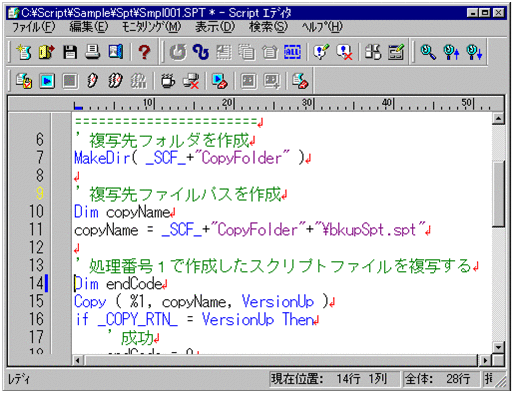
Task: Click the grayed cut icon
Action: coord(224,52)
